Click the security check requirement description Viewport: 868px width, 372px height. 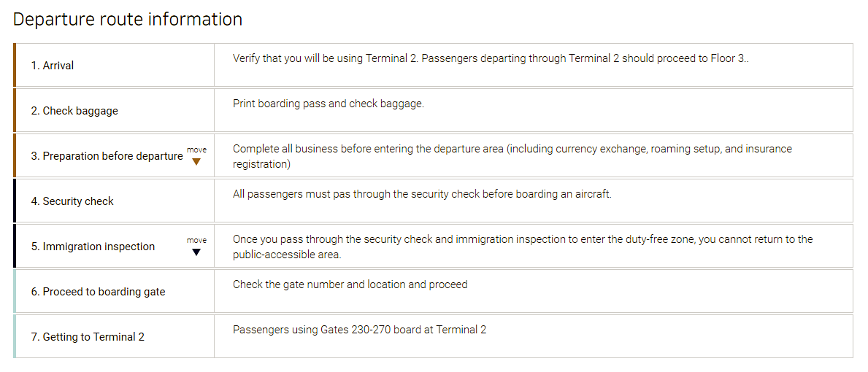[x=423, y=195]
